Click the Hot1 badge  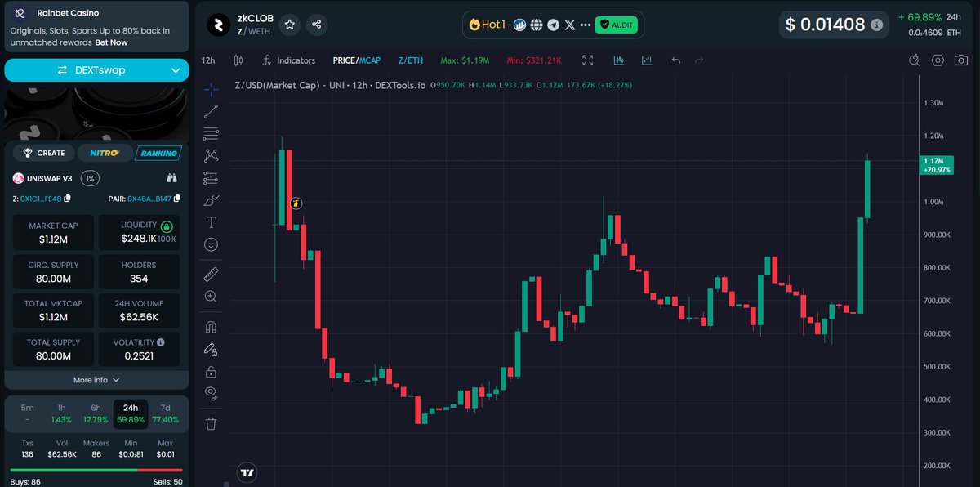coord(488,25)
